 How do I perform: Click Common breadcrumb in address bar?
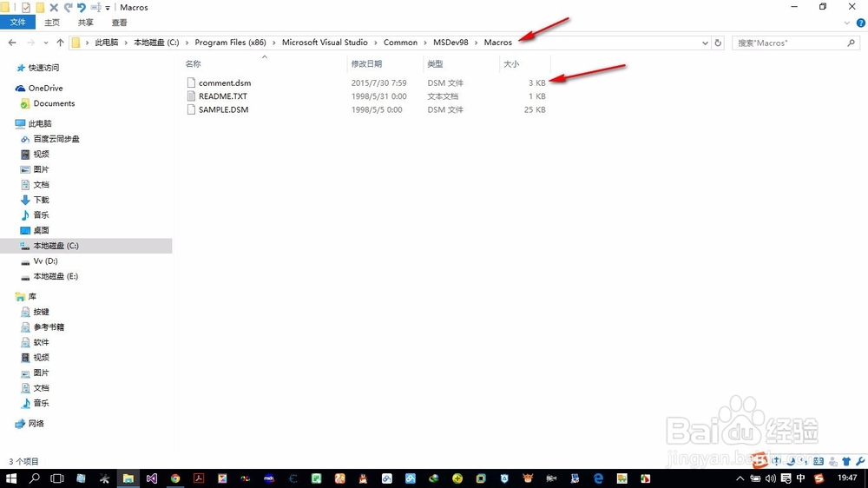point(400,43)
